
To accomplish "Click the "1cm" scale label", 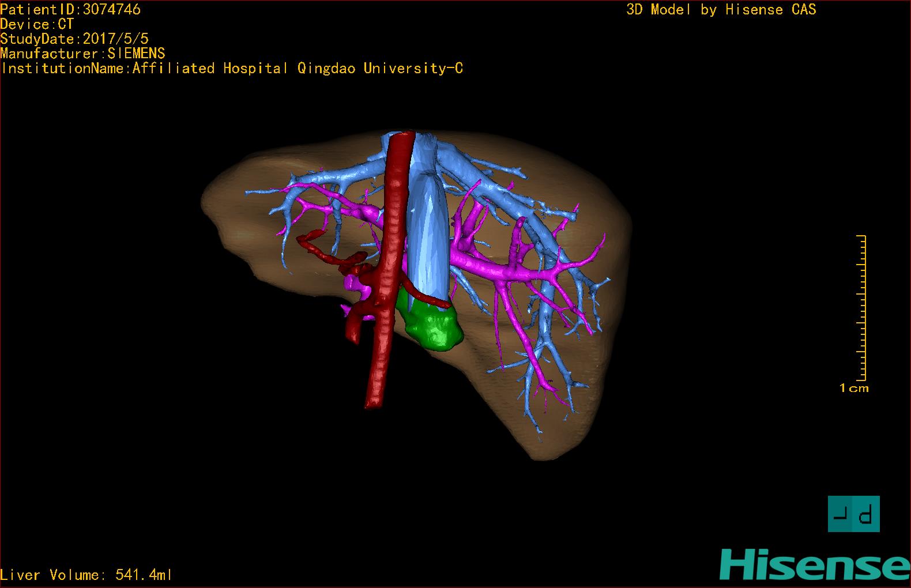I will pyautogui.click(x=854, y=388).
